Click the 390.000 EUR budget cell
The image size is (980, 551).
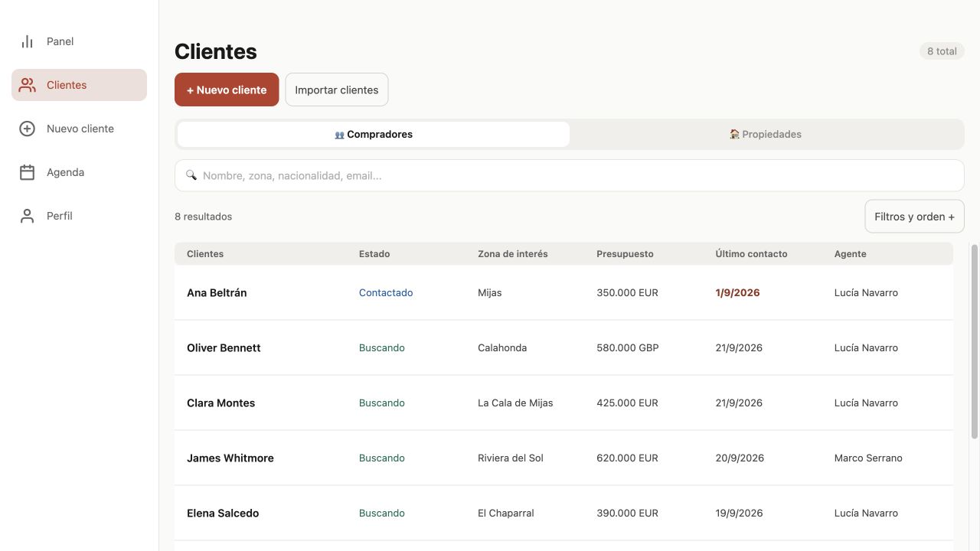[627, 513]
